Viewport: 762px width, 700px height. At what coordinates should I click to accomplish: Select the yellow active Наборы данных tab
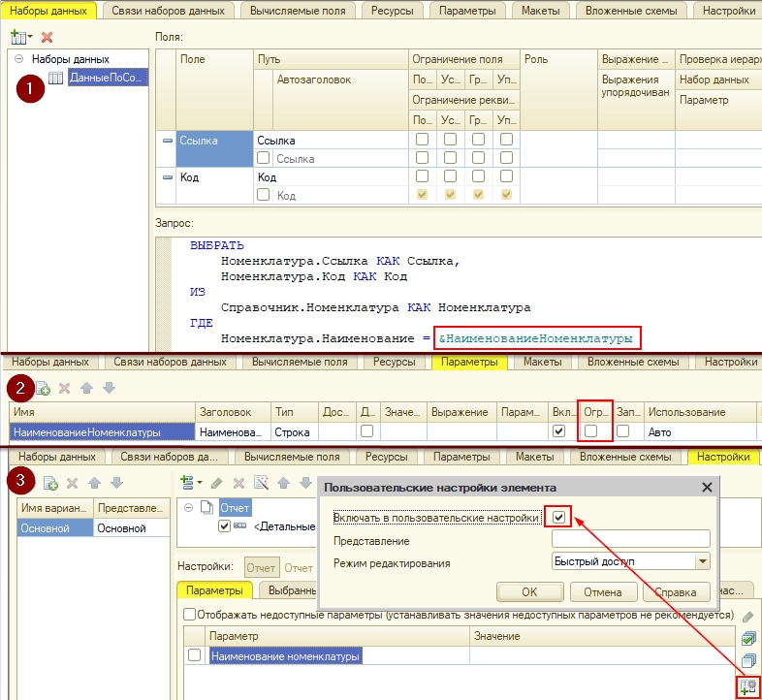tap(48, 11)
